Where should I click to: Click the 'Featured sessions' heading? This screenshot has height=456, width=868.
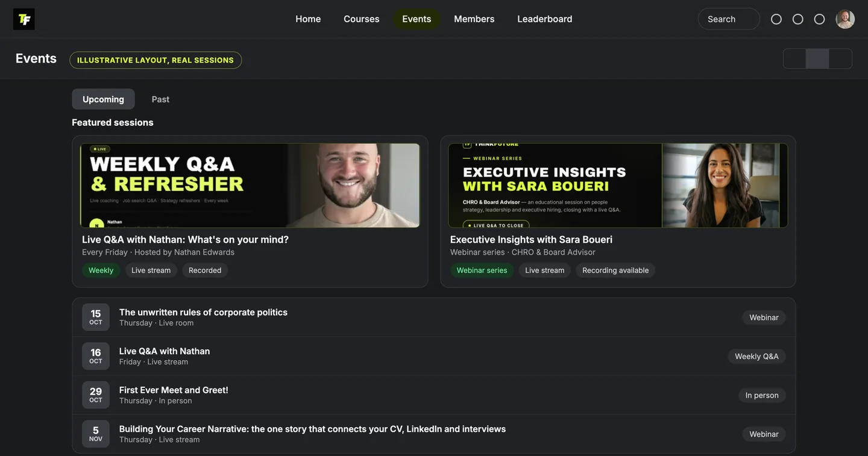tap(113, 122)
